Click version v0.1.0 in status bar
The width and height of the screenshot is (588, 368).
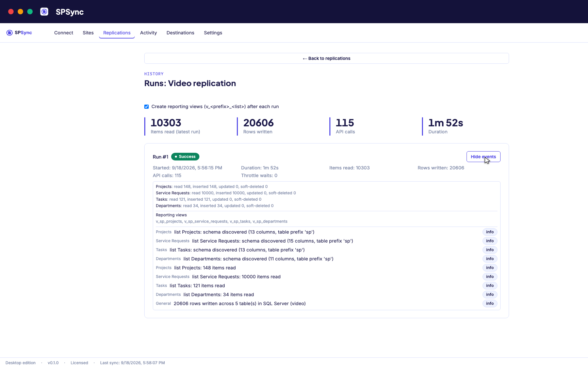pos(53,363)
